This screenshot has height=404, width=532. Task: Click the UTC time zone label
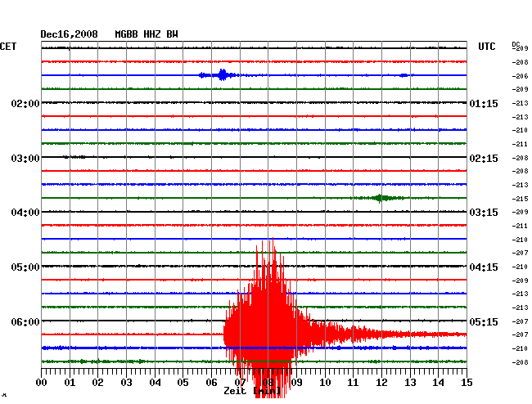486,47
